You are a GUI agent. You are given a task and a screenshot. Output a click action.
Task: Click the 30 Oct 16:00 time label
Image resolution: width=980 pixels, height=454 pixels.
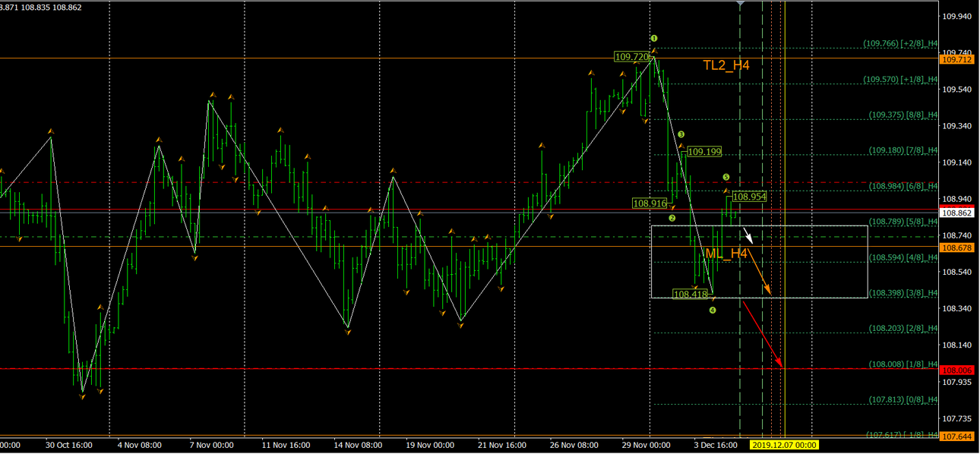click(x=69, y=446)
